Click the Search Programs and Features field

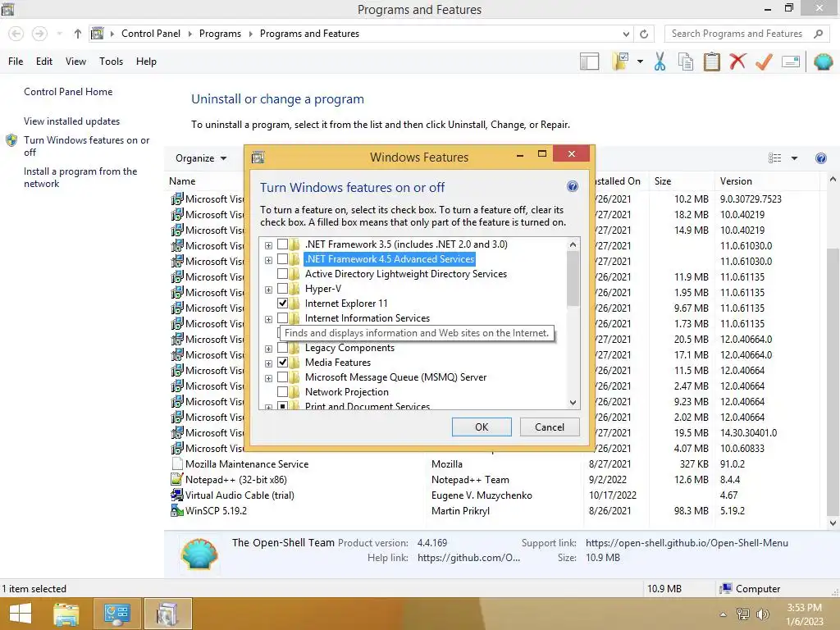coord(737,34)
